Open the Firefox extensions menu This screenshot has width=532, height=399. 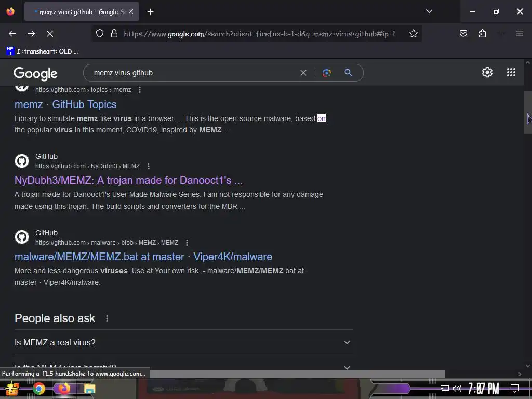(x=482, y=34)
